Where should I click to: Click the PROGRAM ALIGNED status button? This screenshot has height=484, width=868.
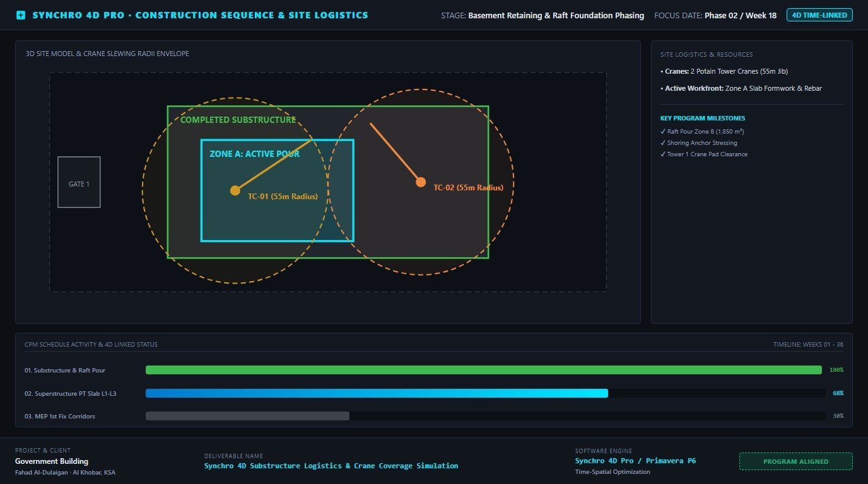795,461
